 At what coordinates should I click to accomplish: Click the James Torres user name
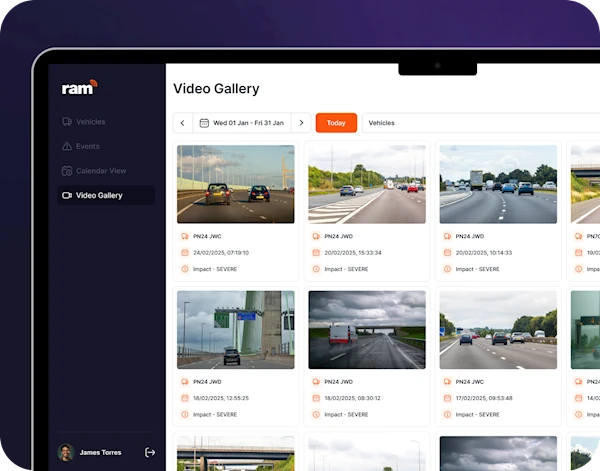100,452
